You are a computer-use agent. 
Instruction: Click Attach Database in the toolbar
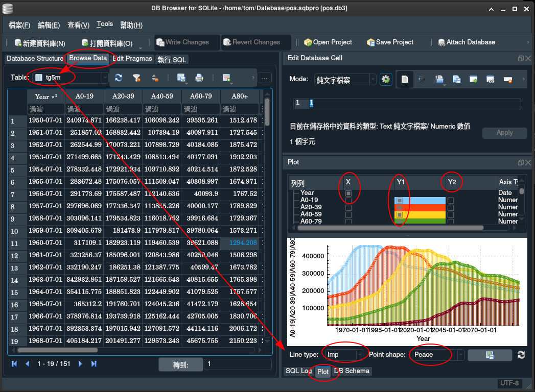[x=467, y=42]
